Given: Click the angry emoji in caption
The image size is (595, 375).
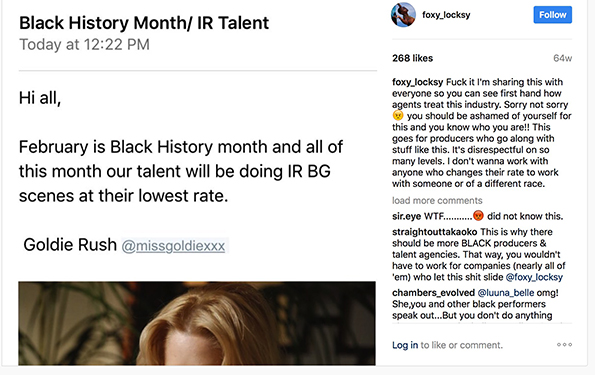Looking at the screenshot, I should point(398,115).
